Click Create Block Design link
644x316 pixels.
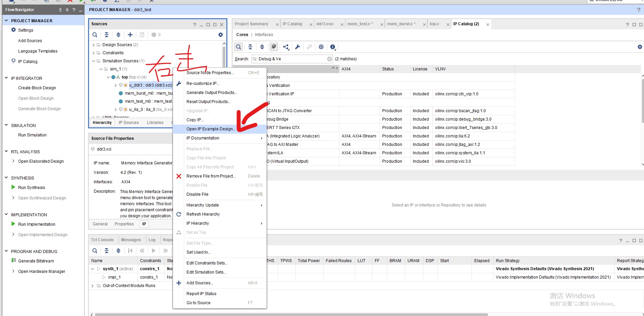[x=37, y=88]
